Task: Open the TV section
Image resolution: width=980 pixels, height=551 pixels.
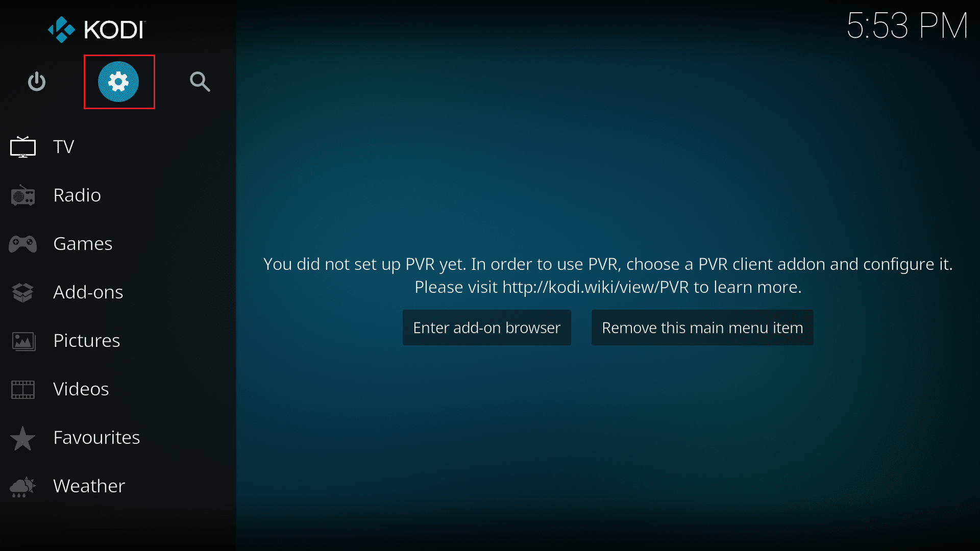Action: pyautogui.click(x=65, y=146)
